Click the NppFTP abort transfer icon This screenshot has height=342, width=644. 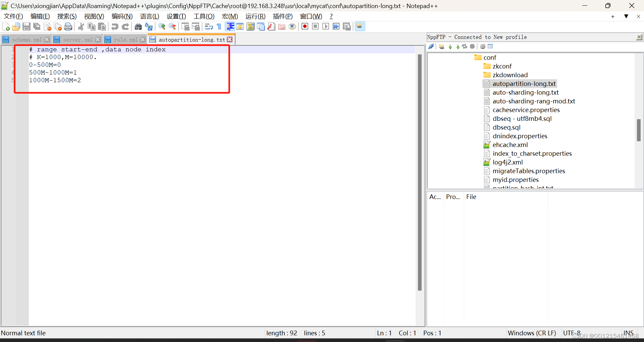(472, 47)
